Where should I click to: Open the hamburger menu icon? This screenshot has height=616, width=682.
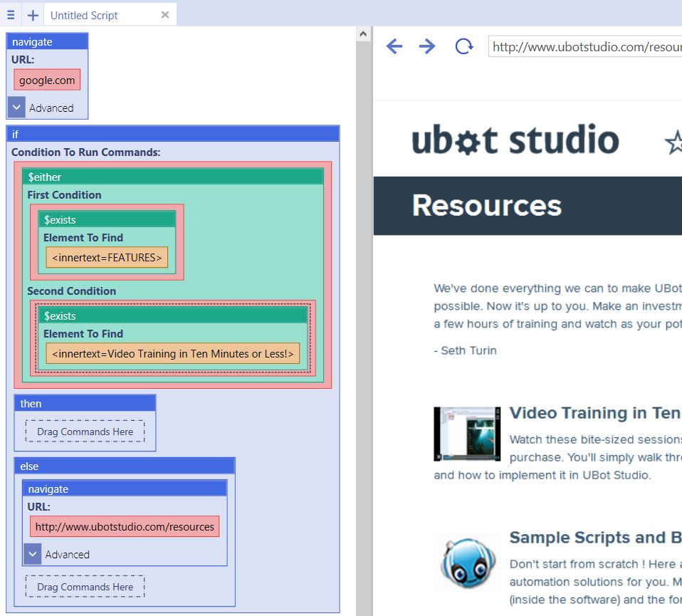tap(11, 15)
